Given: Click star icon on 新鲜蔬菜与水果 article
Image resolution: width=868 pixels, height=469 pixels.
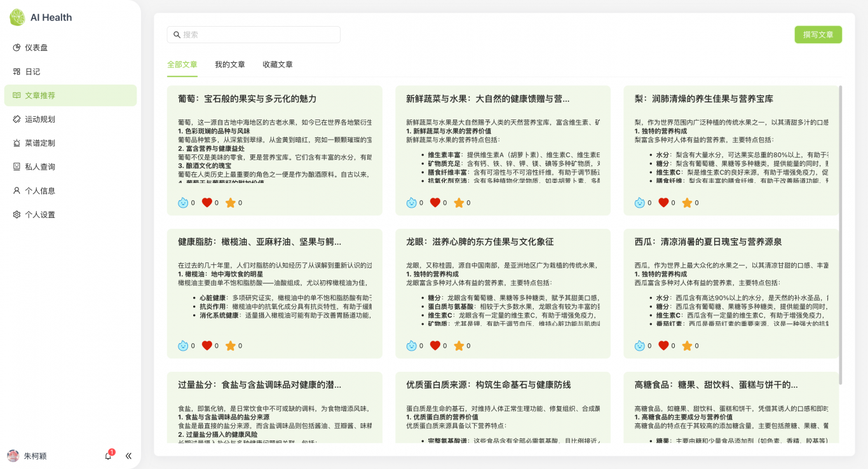Looking at the screenshot, I should pos(459,203).
